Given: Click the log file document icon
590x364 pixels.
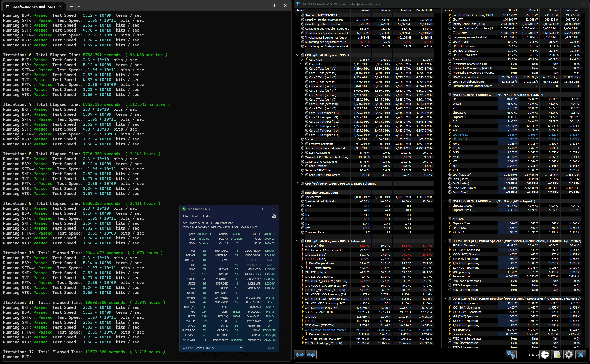Looking at the screenshot, I should pos(557,355).
